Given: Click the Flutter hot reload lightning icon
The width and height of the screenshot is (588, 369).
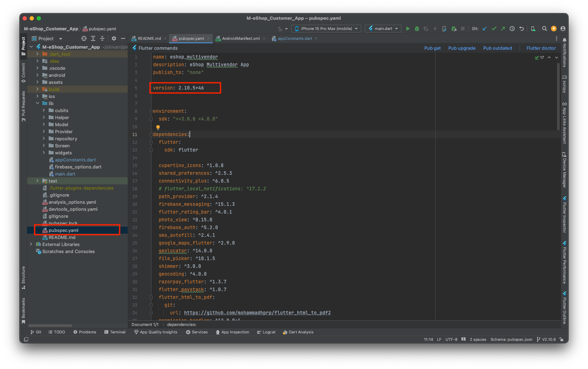Looking at the screenshot, I should tap(435, 29).
